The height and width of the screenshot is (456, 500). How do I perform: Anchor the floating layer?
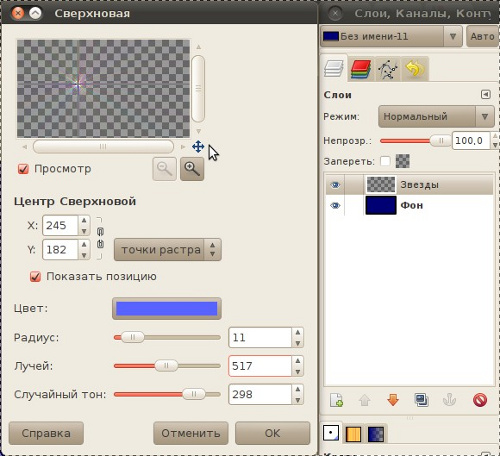(449, 400)
